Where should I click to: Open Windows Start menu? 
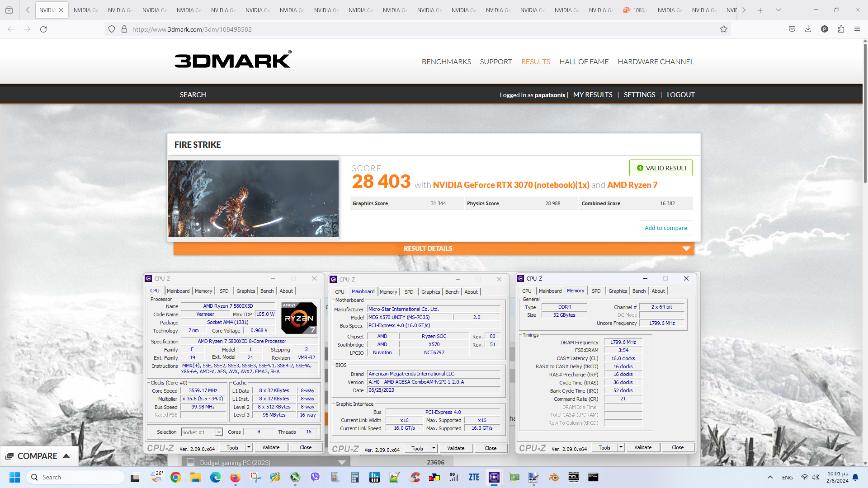(x=14, y=477)
